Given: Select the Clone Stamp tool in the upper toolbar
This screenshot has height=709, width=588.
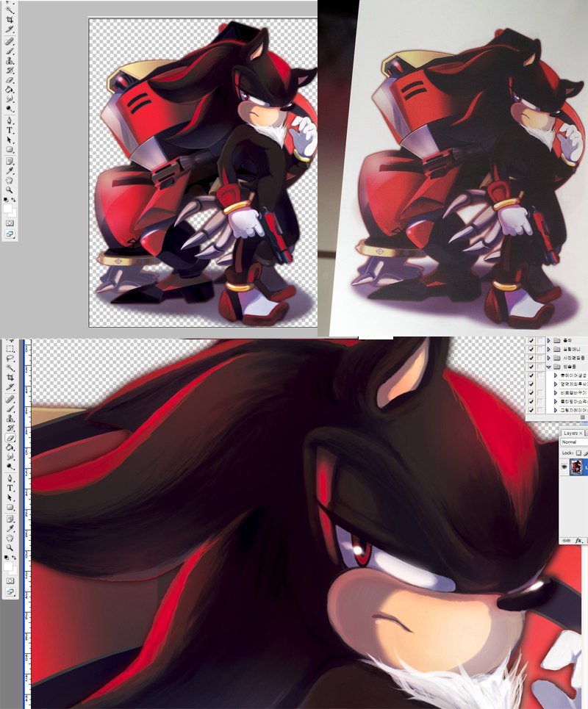Looking at the screenshot, I should tap(10, 60).
